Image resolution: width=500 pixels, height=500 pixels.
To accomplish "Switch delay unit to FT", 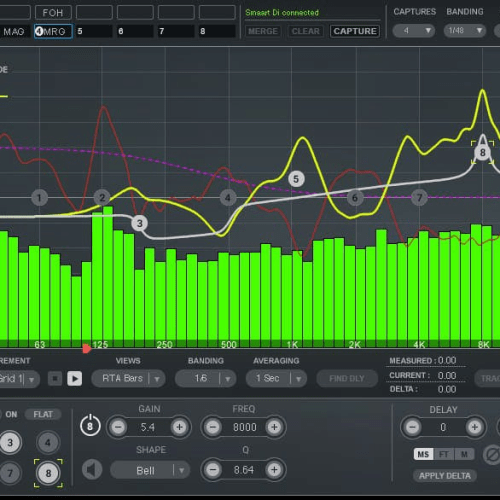I will click(444, 454).
